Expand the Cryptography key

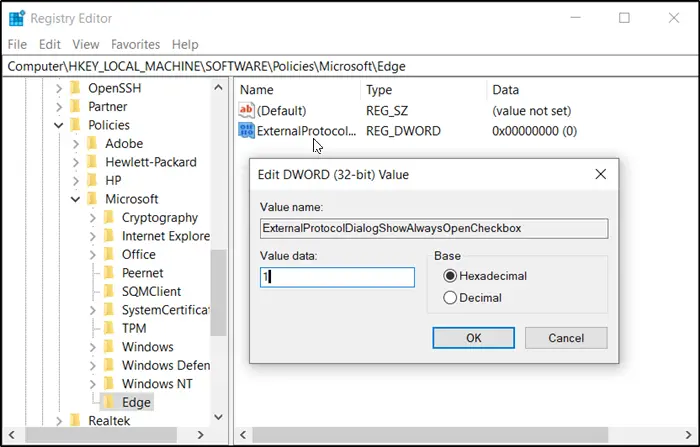(92, 217)
